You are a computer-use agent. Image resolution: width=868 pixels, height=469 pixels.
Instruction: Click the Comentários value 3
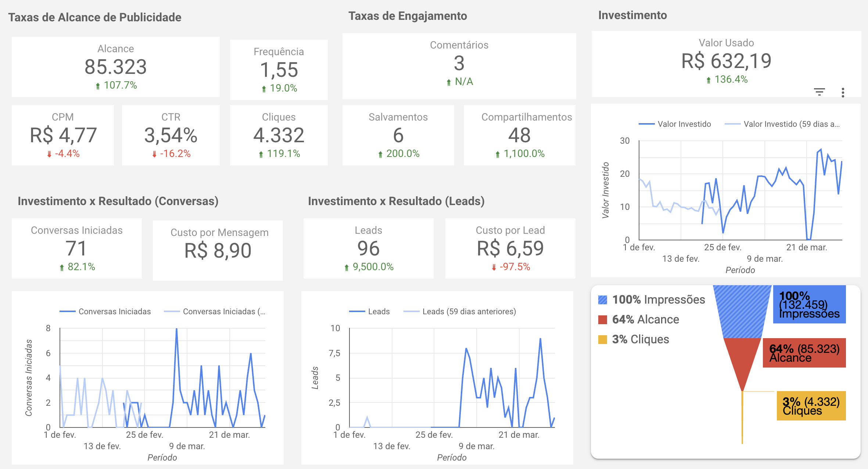click(x=459, y=63)
